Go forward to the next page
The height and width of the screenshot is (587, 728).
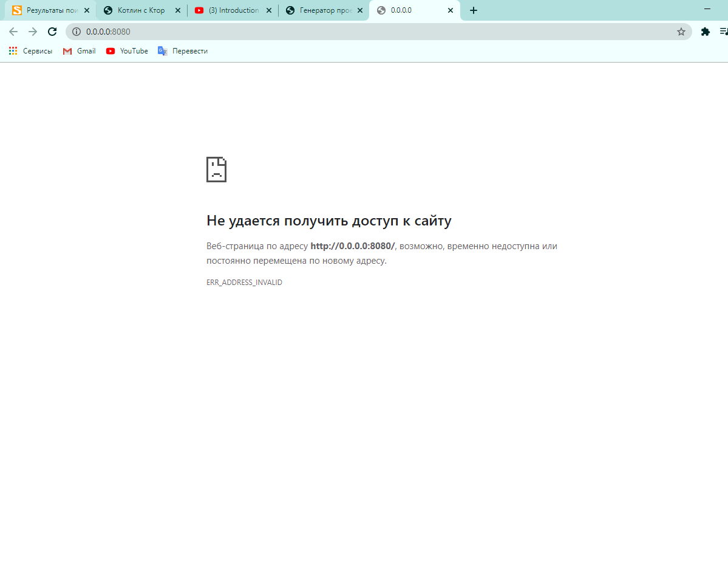click(33, 32)
